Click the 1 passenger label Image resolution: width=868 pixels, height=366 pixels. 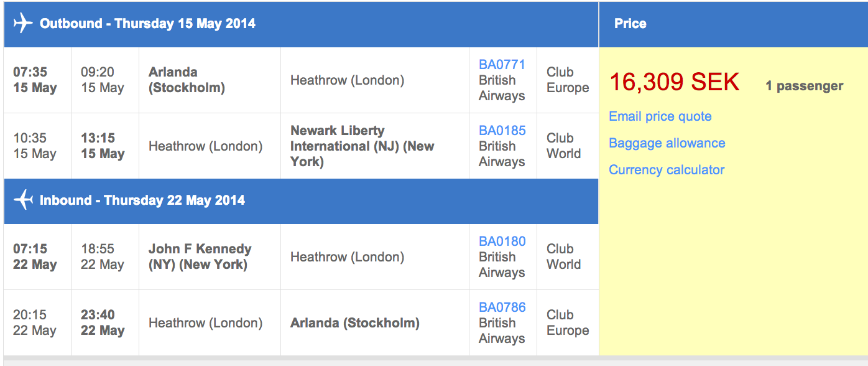tap(804, 86)
